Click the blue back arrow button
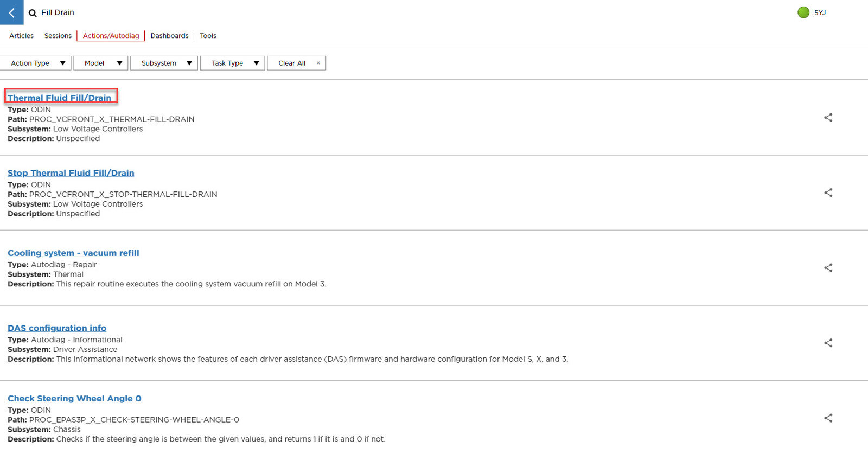 point(11,12)
